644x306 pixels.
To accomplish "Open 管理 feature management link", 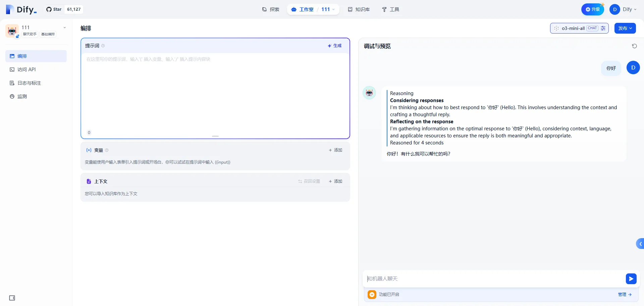I will [625, 295].
